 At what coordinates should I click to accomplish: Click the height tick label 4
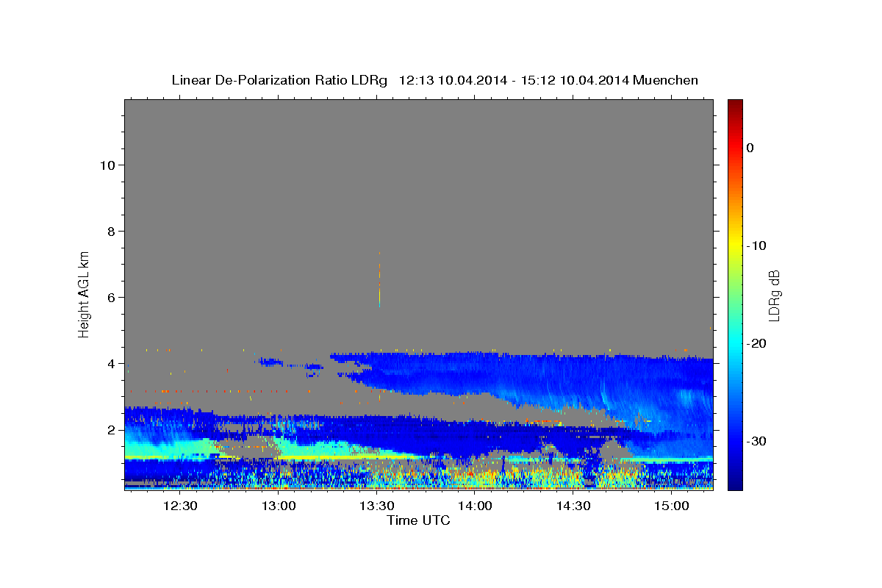112,364
